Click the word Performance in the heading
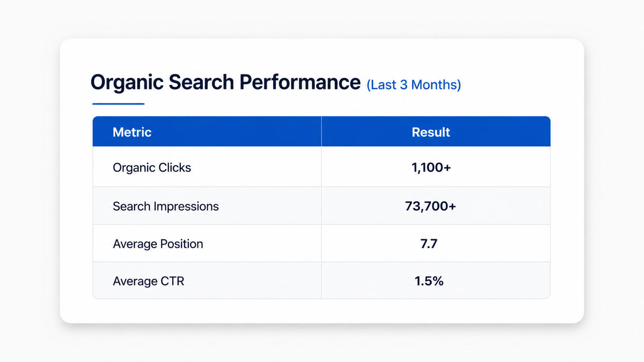 [299, 83]
